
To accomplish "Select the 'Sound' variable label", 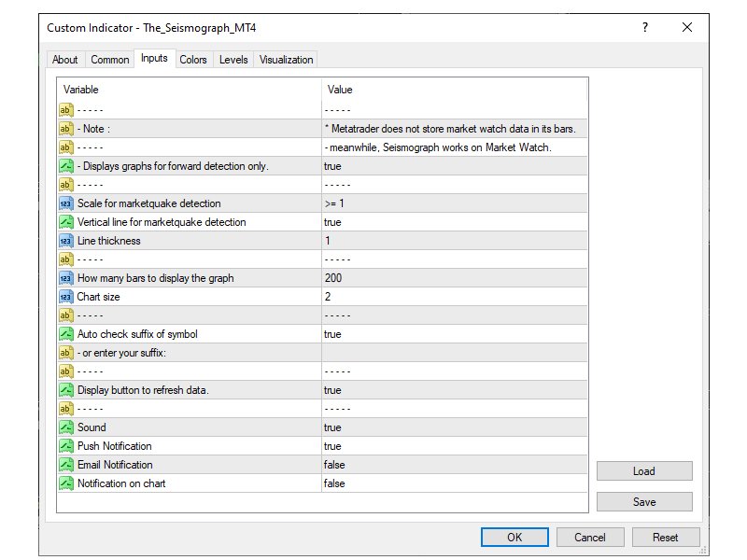I will [92, 427].
